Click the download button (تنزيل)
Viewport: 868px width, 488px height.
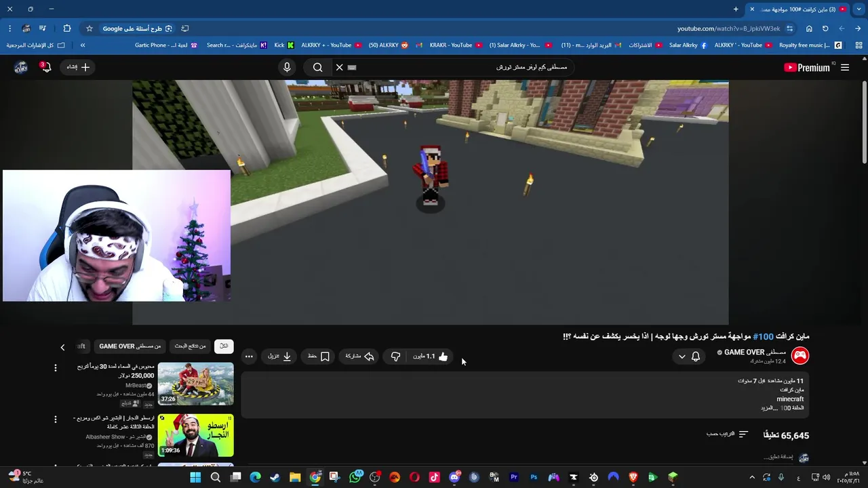(x=279, y=356)
